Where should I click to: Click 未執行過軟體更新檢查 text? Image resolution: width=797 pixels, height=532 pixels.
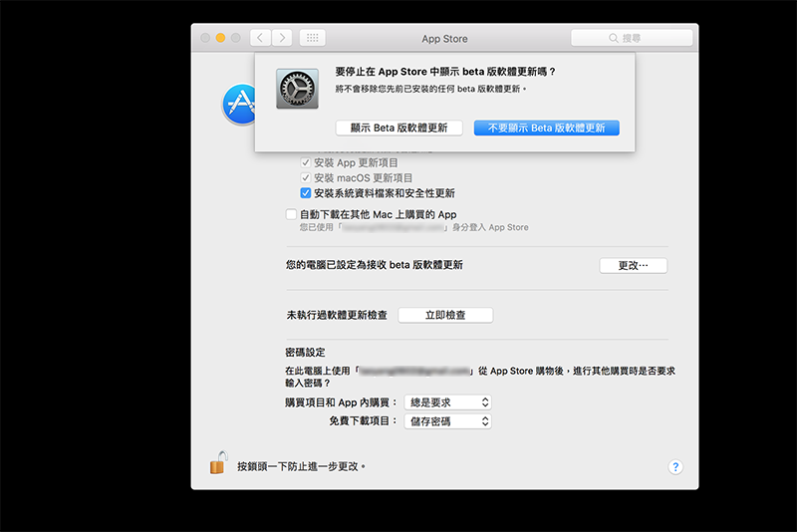[337, 315]
